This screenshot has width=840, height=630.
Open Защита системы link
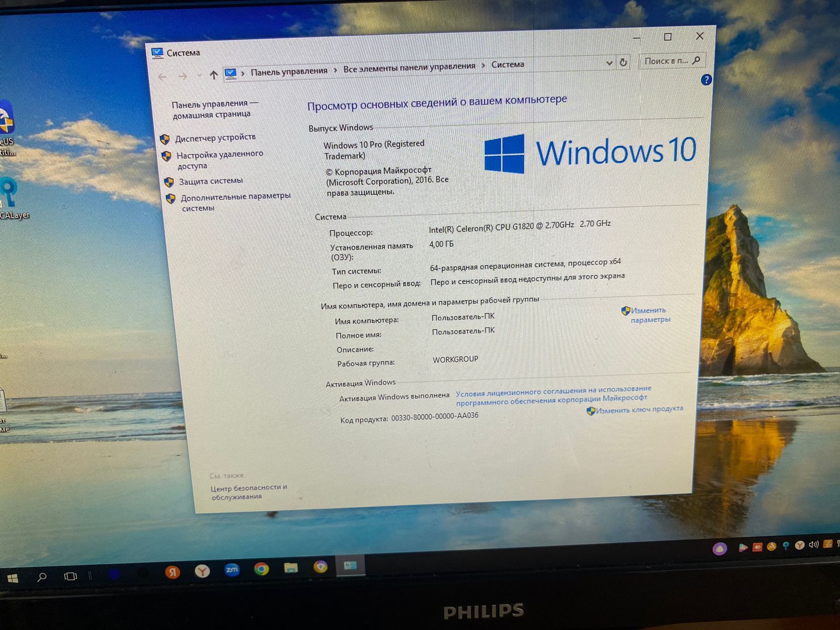point(211,181)
